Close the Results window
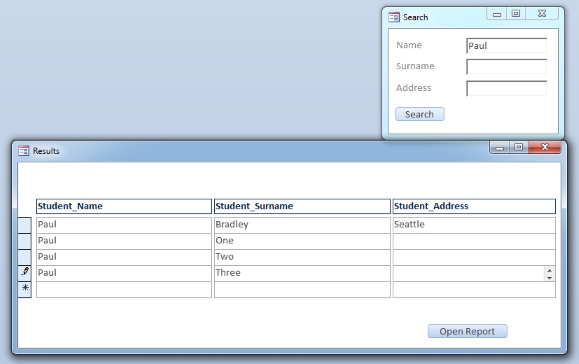This screenshot has height=364, width=579. [x=545, y=147]
